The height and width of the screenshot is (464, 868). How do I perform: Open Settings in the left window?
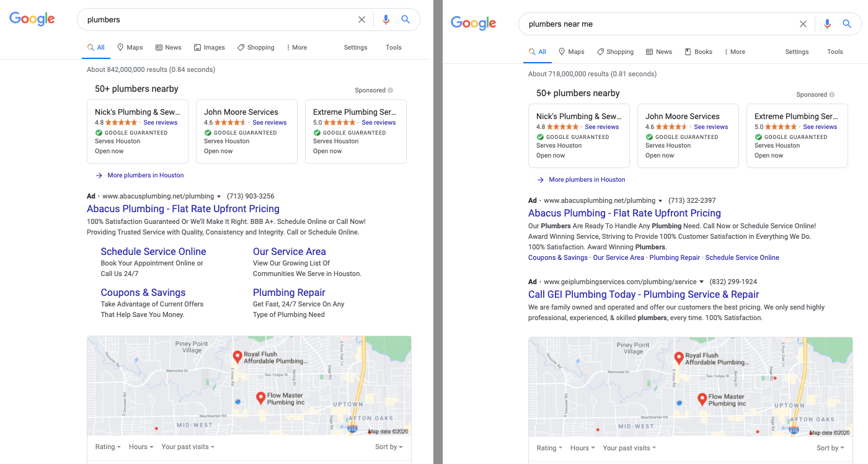click(355, 48)
